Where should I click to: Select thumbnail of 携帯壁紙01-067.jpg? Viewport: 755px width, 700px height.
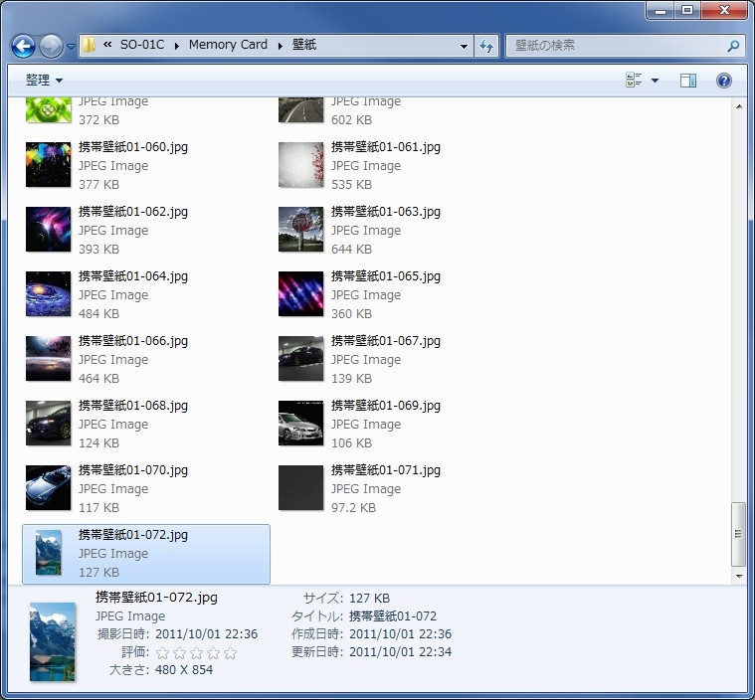pyautogui.click(x=301, y=358)
